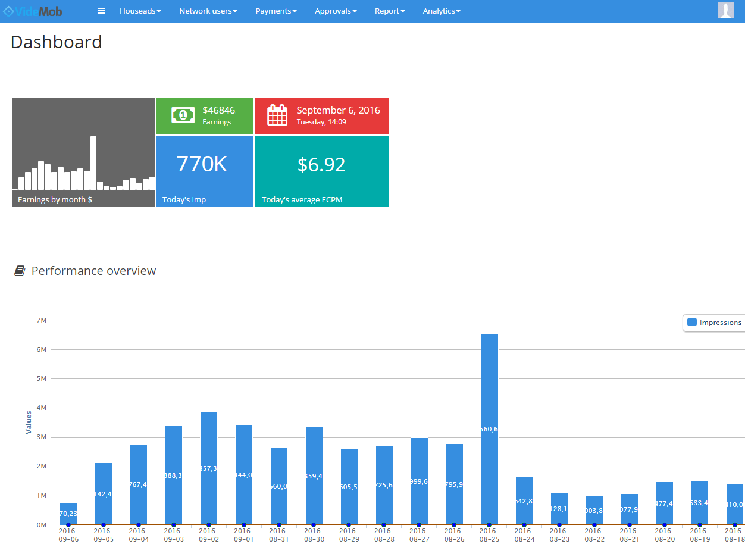The image size is (745, 560).
Task: Open the Network users dropdown
Action: tap(208, 11)
